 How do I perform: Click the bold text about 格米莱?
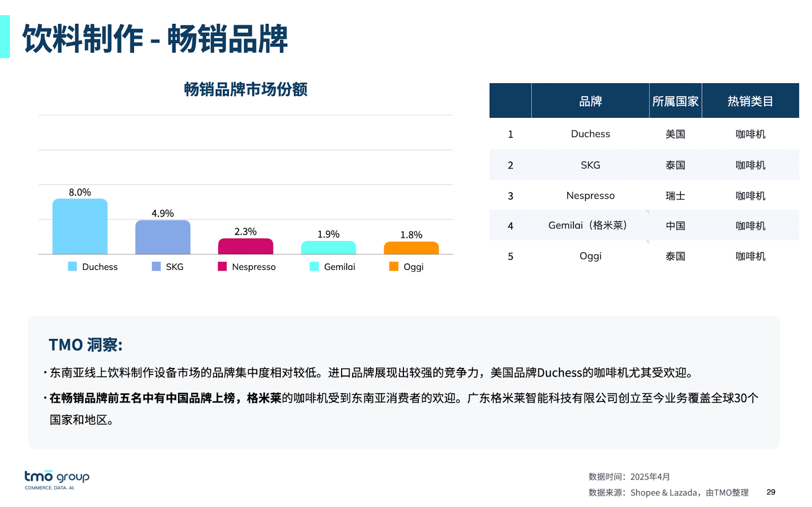165,398
